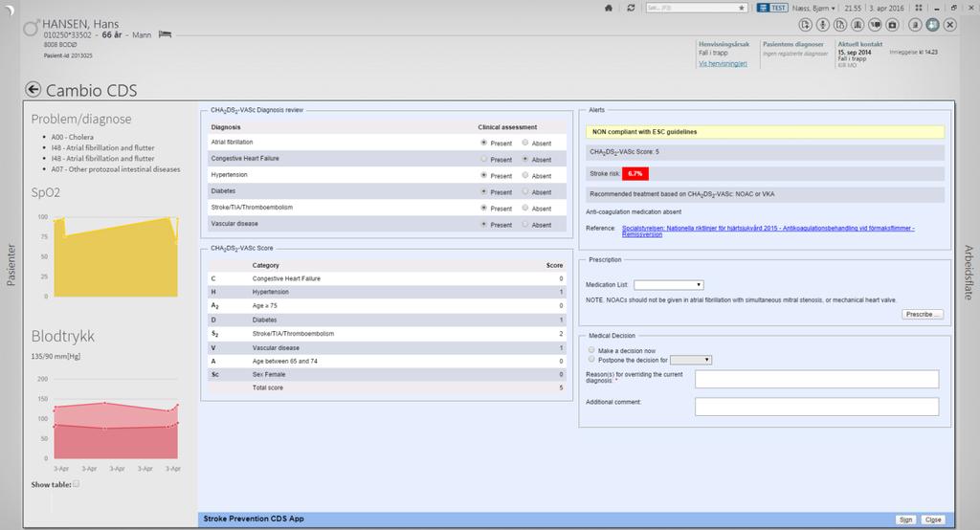Click 'Stroke Prevention CDS App' footer label
Screen dimensions: 980x530
[253, 519]
